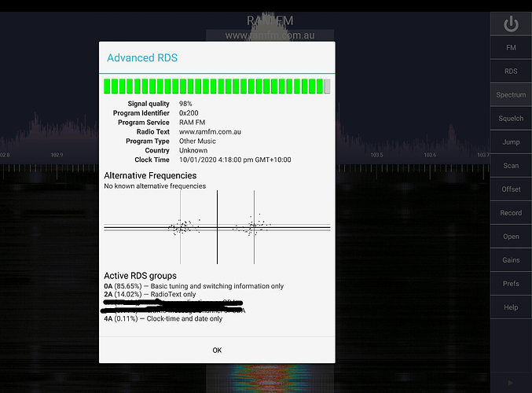The image size is (532, 393).
Task: Click the 4A clock-time group entry
Action: pos(163,318)
